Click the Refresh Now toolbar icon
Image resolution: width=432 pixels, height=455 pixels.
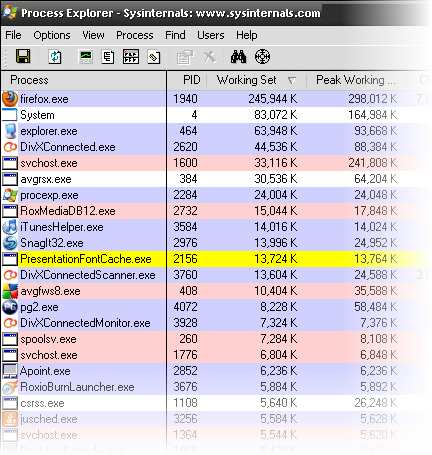(x=55, y=57)
